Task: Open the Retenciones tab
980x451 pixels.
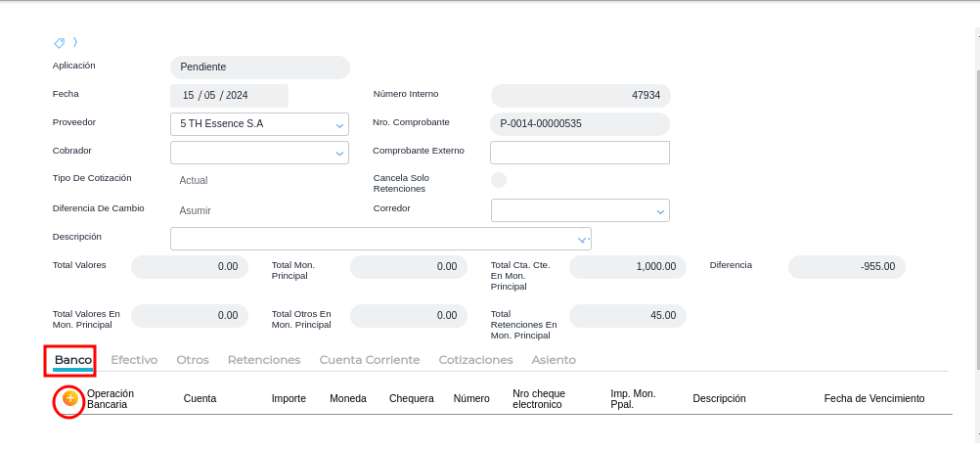Action: point(264,360)
